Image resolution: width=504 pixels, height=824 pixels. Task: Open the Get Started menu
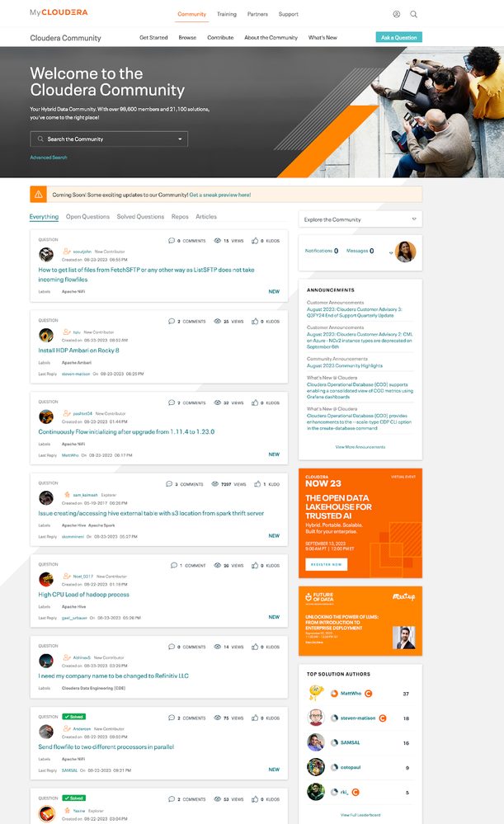[153, 38]
